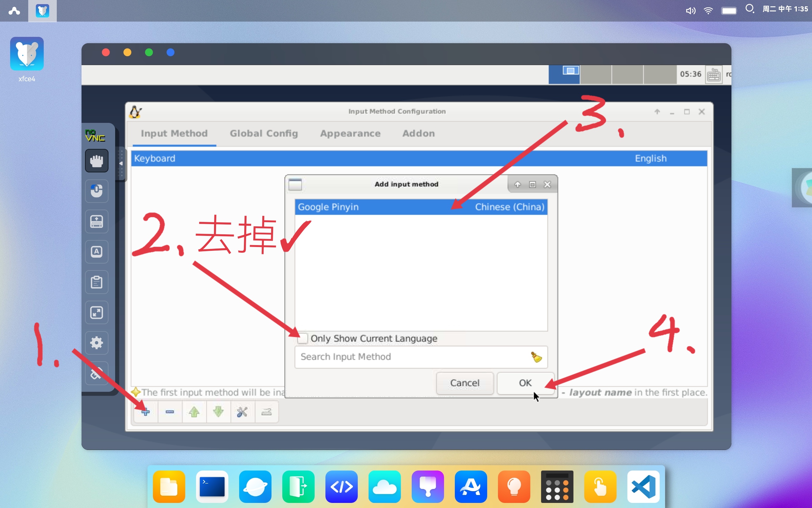The width and height of the screenshot is (812, 508).
Task: Show noVNC virtual keyboard icon
Action: tap(97, 221)
